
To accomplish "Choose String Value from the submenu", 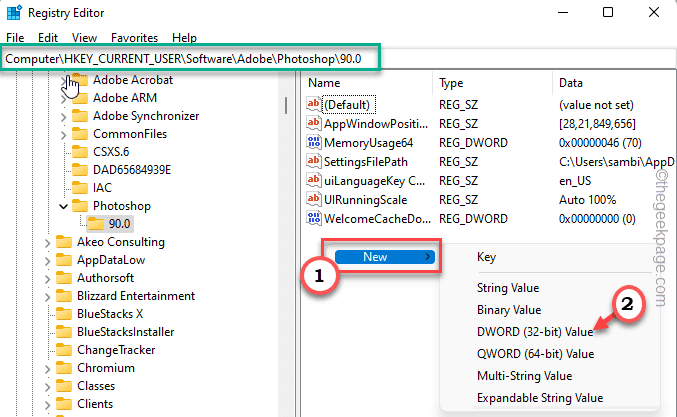I will (508, 288).
